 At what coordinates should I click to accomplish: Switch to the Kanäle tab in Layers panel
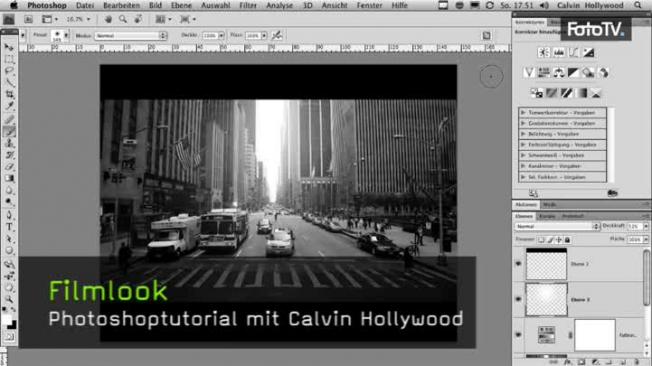pyautogui.click(x=547, y=216)
